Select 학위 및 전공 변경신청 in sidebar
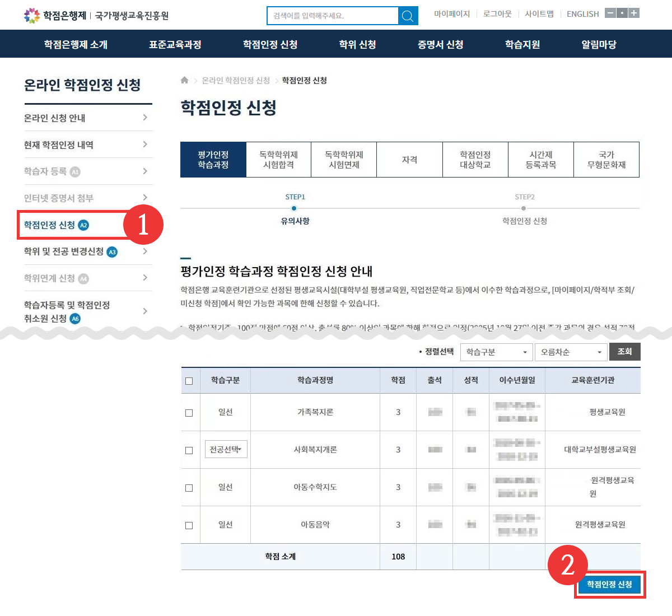This screenshot has width=672, height=616. click(64, 251)
